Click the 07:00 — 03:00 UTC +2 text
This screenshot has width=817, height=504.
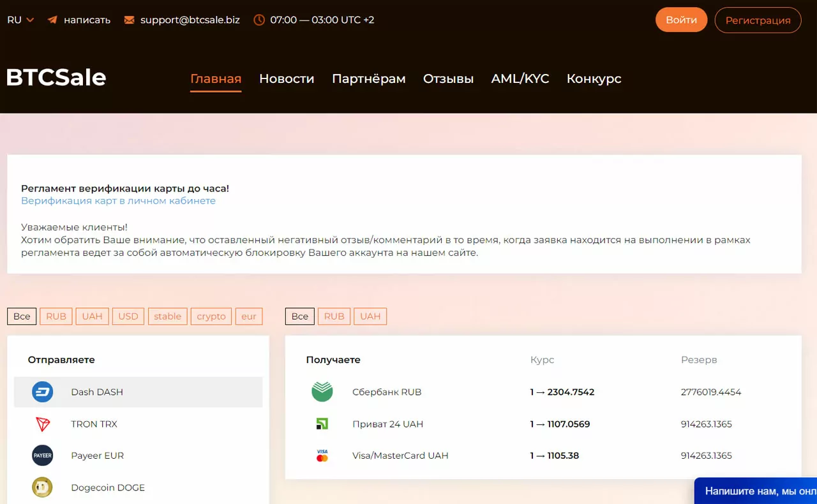[322, 20]
